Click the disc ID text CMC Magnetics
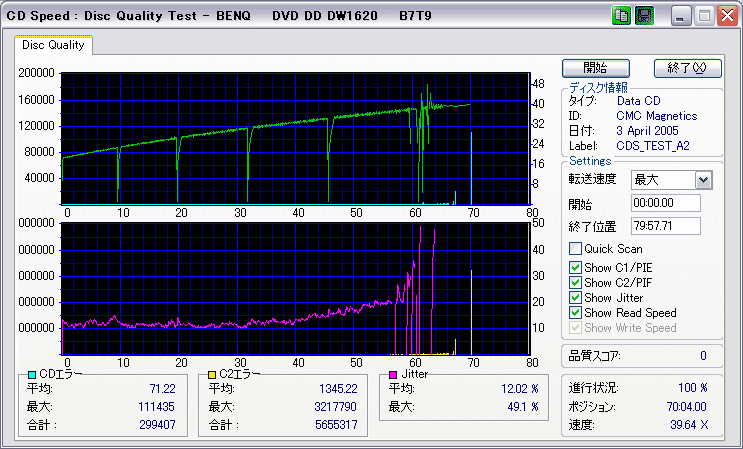This screenshot has width=743, height=449. 657,116
